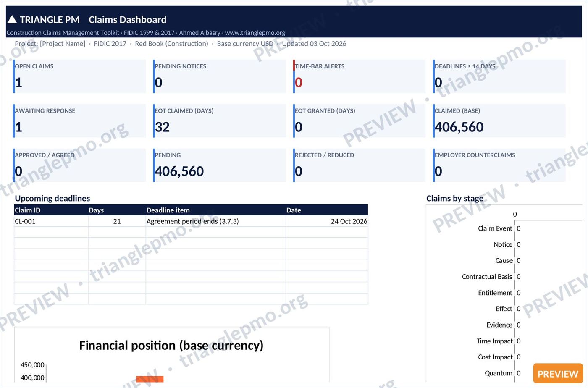Click the Cause chart label

pos(504,260)
